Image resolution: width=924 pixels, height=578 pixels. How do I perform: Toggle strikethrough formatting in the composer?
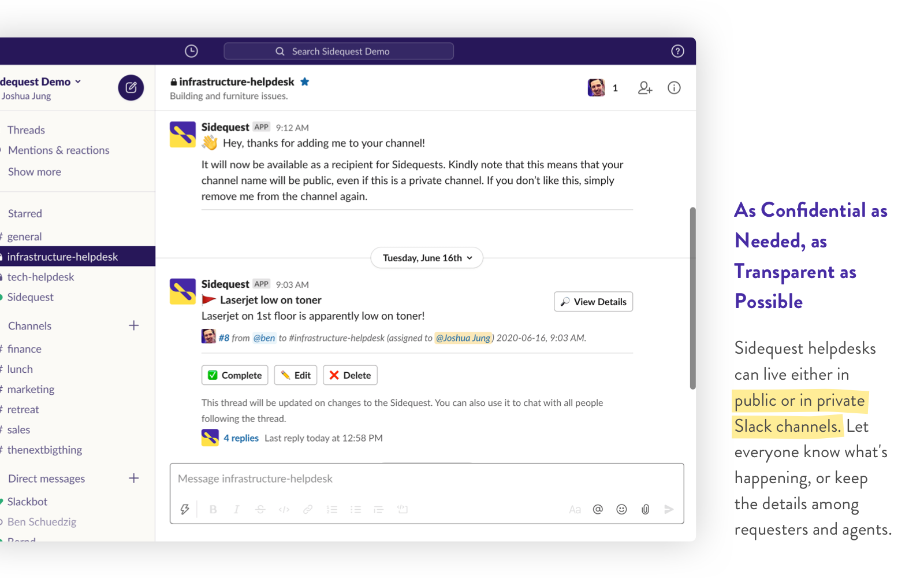coord(260,509)
